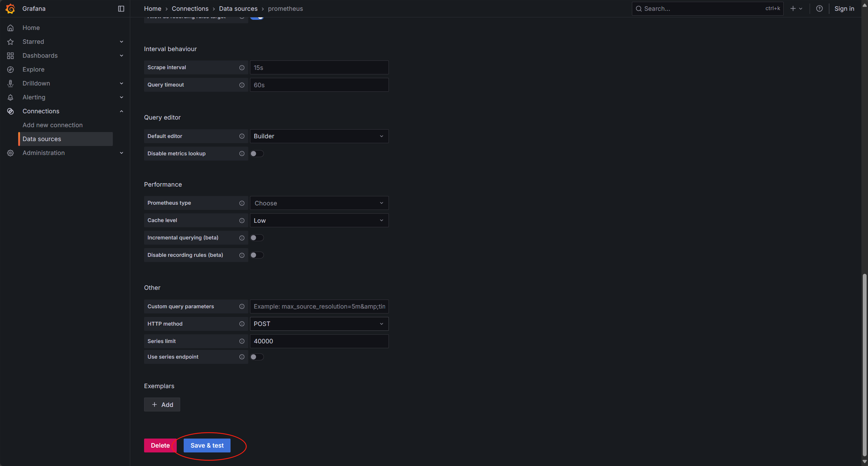Click the Alerting bell icon

tap(10, 97)
